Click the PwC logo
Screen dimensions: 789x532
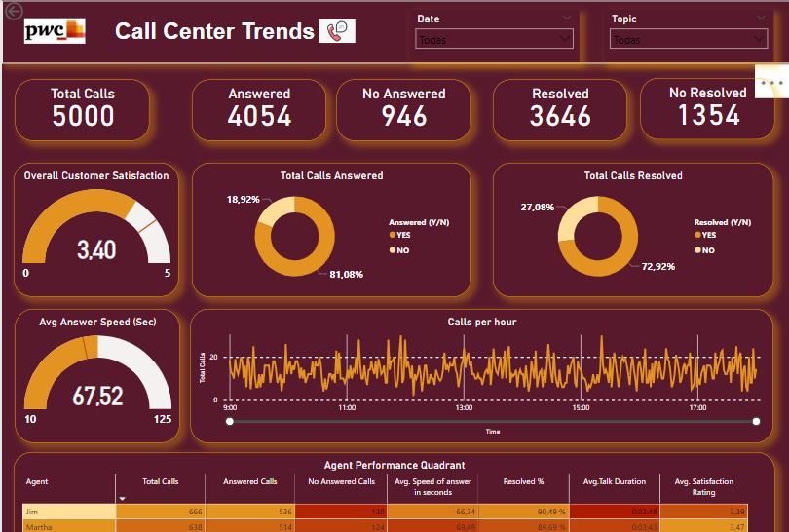55,31
